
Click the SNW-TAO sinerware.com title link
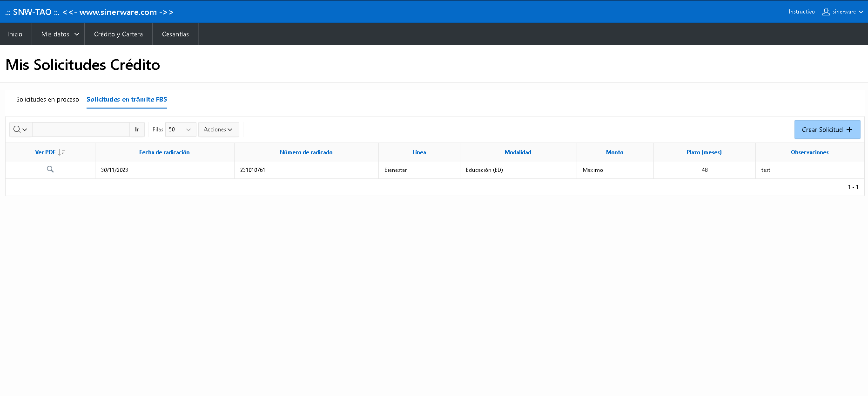click(89, 12)
